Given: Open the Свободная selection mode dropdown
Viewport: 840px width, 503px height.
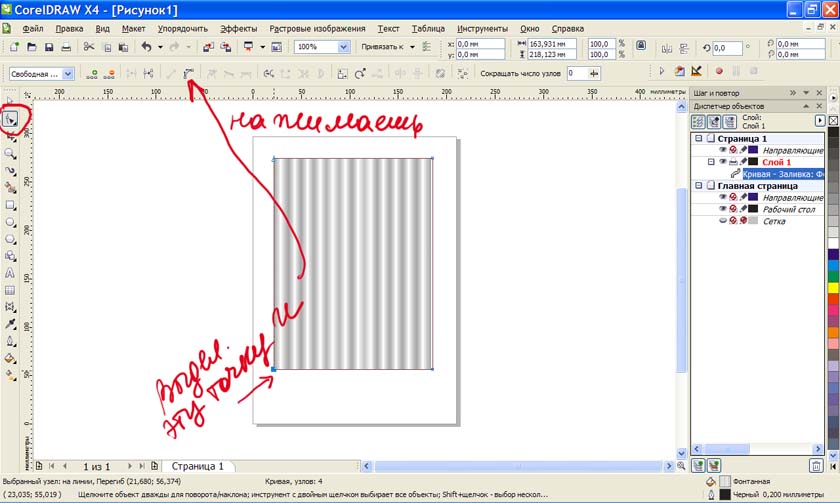Looking at the screenshot, I should (68, 73).
